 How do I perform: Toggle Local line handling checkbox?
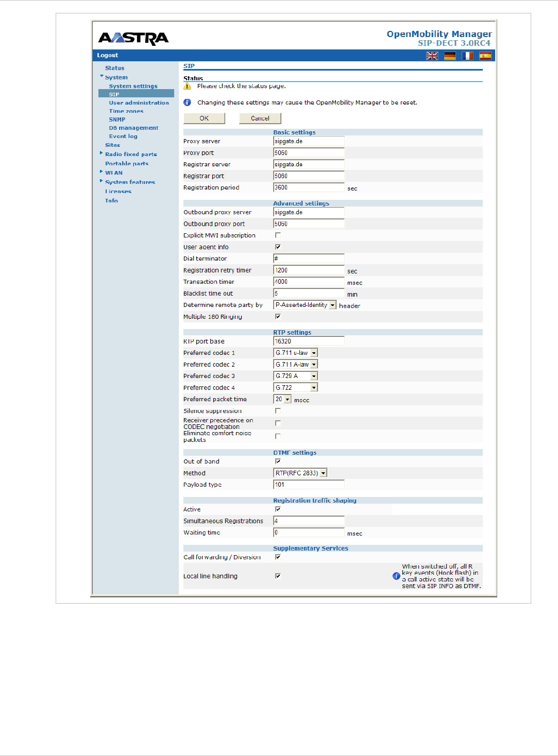click(278, 576)
